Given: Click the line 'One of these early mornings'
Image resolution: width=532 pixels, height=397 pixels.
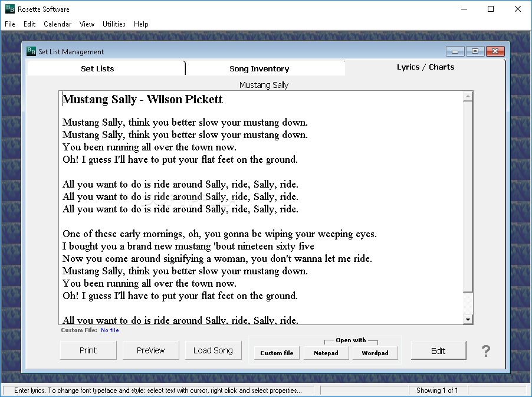Looking at the screenshot, I should tap(219, 234).
